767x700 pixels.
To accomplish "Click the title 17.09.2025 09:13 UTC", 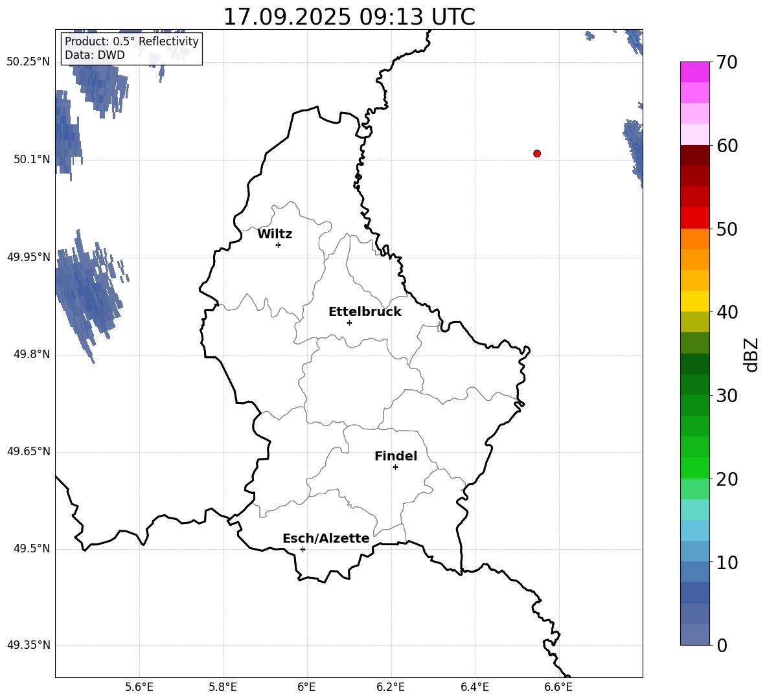I will [x=349, y=17].
